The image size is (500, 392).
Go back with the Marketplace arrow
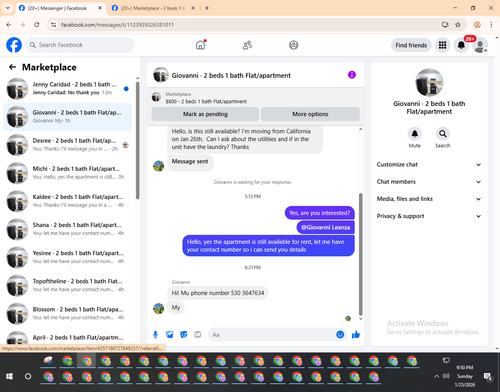point(12,67)
